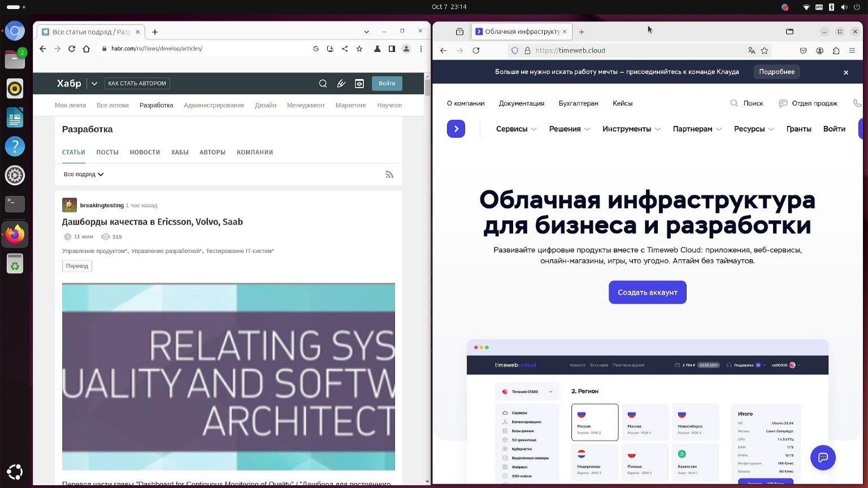Open the RSS feed icon
The image size is (868, 488).
tap(389, 175)
